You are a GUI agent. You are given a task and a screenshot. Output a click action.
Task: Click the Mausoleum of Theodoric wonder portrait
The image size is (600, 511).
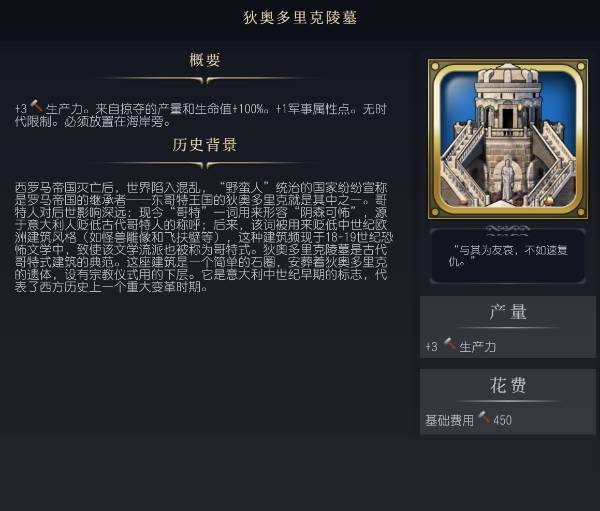(508, 139)
